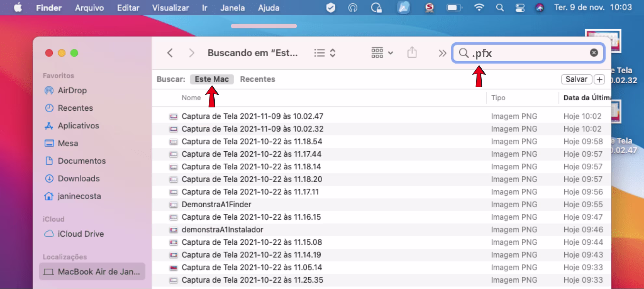Click the Salvar search button
Screen dimensions: 644x289
[576, 79]
